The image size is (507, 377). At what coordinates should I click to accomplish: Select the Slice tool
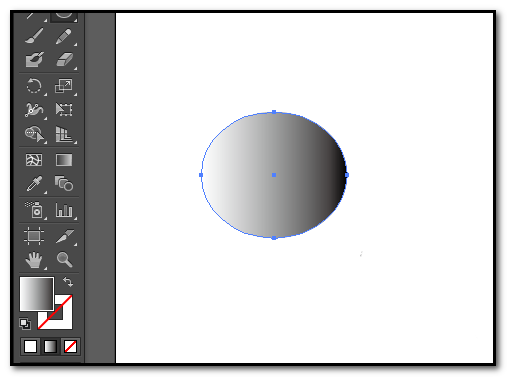64,236
